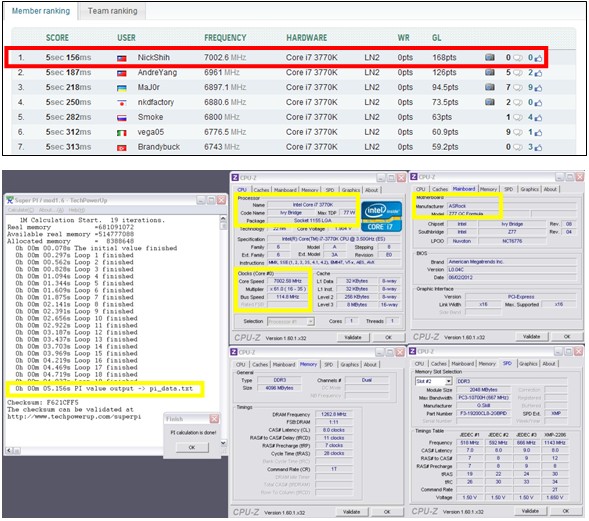589x521 pixels.
Task: Switch to Team ranking tab
Action: pos(112,11)
